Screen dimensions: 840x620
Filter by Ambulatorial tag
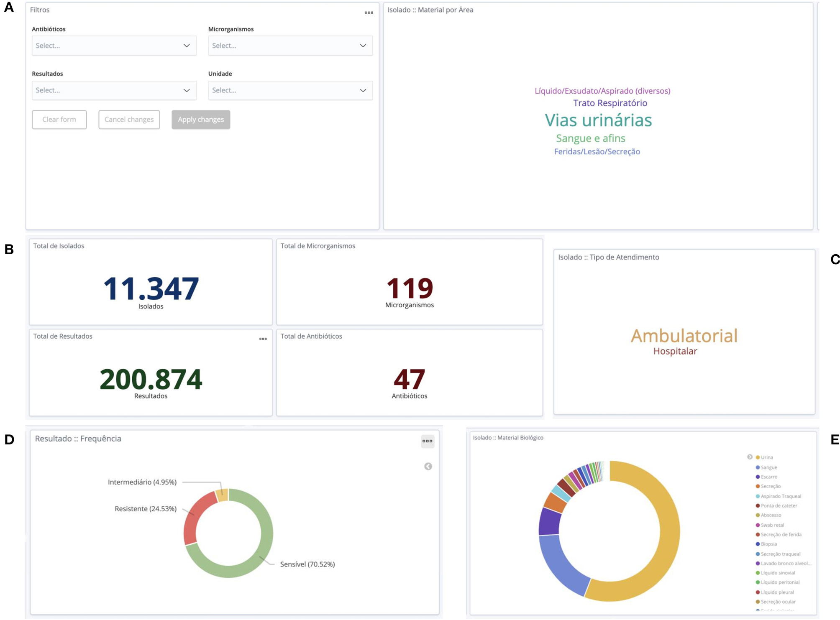684,336
